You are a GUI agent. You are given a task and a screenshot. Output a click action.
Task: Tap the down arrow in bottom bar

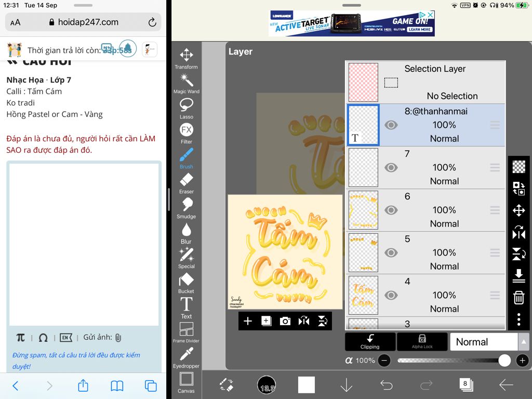click(346, 385)
